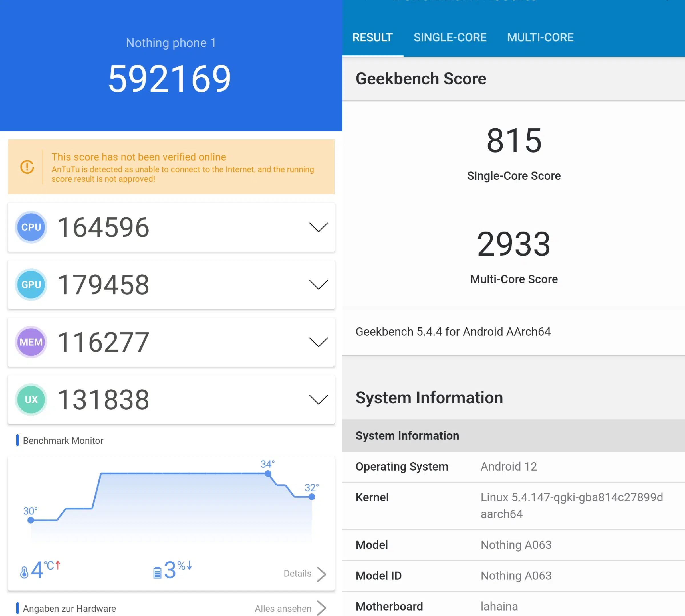Switch to the RESULT tab
Screen dimensions: 685x616
[x=373, y=37]
